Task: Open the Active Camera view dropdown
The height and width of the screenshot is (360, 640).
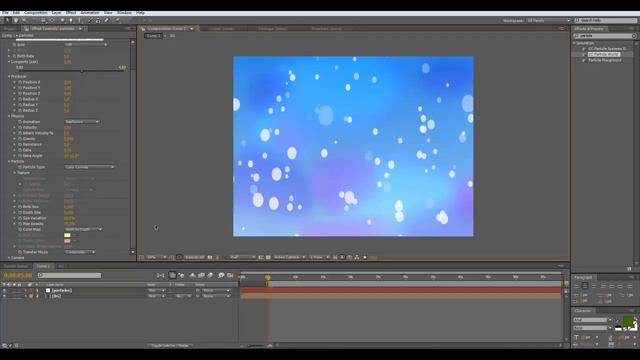Action: tap(289, 257)
